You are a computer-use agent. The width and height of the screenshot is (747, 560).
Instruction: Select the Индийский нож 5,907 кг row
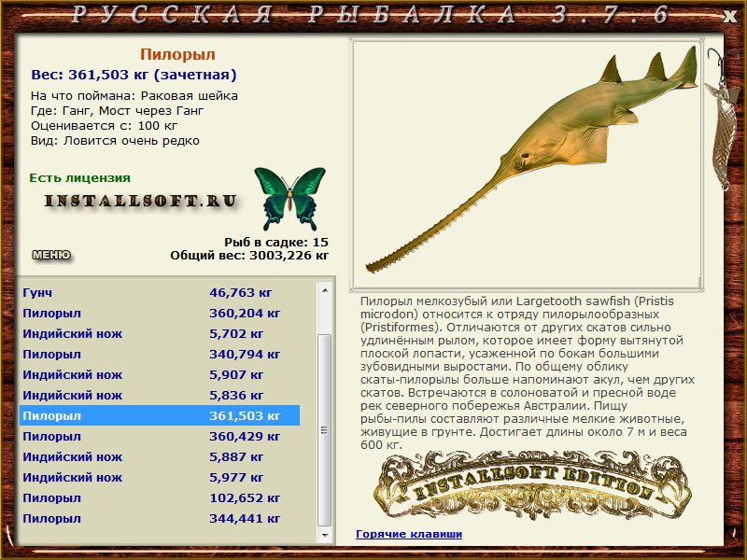pos(160,374)
